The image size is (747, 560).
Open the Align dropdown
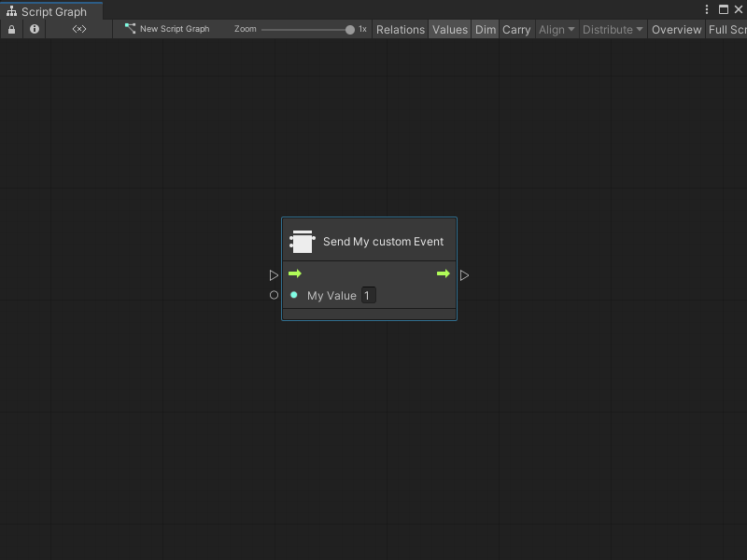[557, 29]
